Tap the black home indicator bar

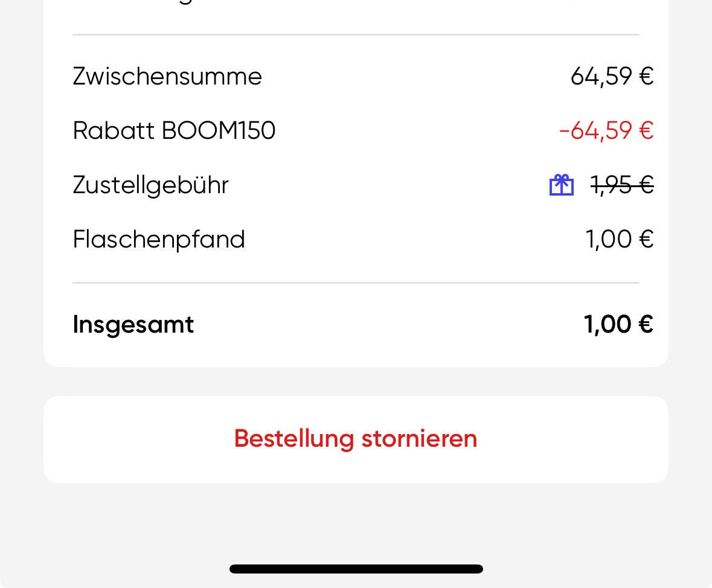(x=356, y=569)
